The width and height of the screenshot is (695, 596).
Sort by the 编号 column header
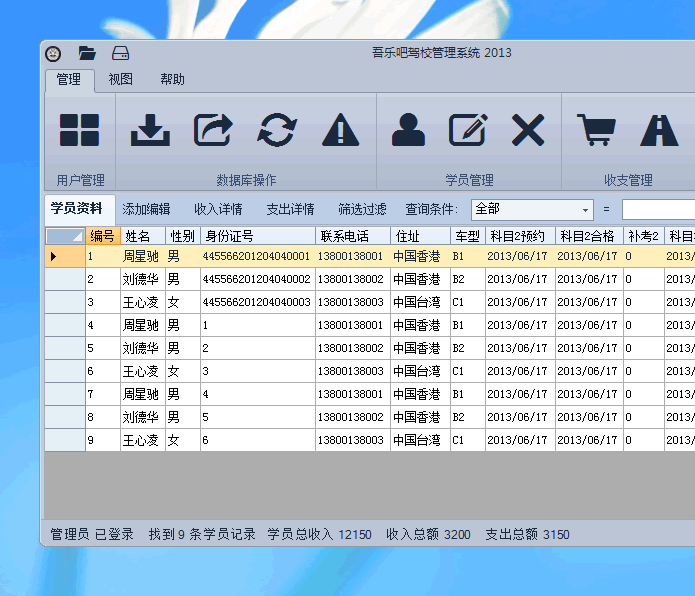[103, 236]
